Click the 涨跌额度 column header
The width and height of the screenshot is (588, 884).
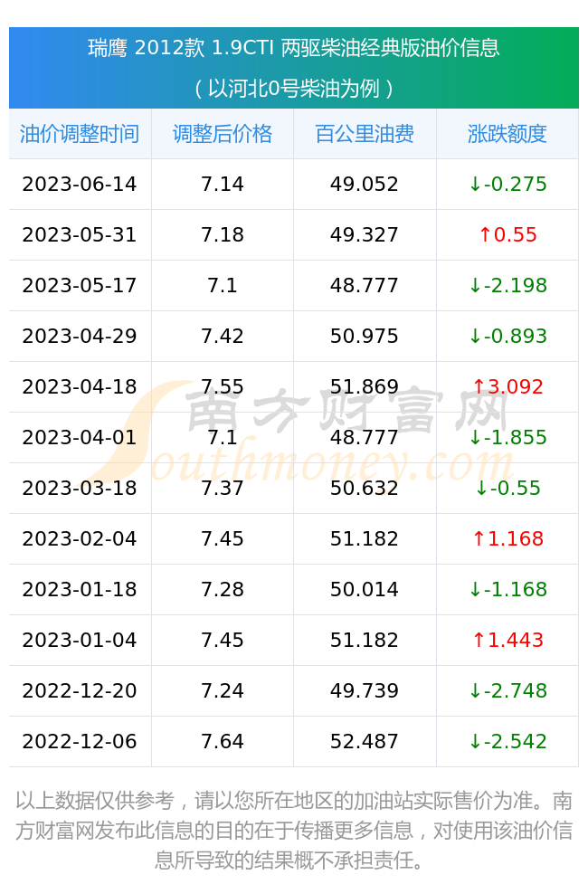pyautogui.click(x=507, y=134)
